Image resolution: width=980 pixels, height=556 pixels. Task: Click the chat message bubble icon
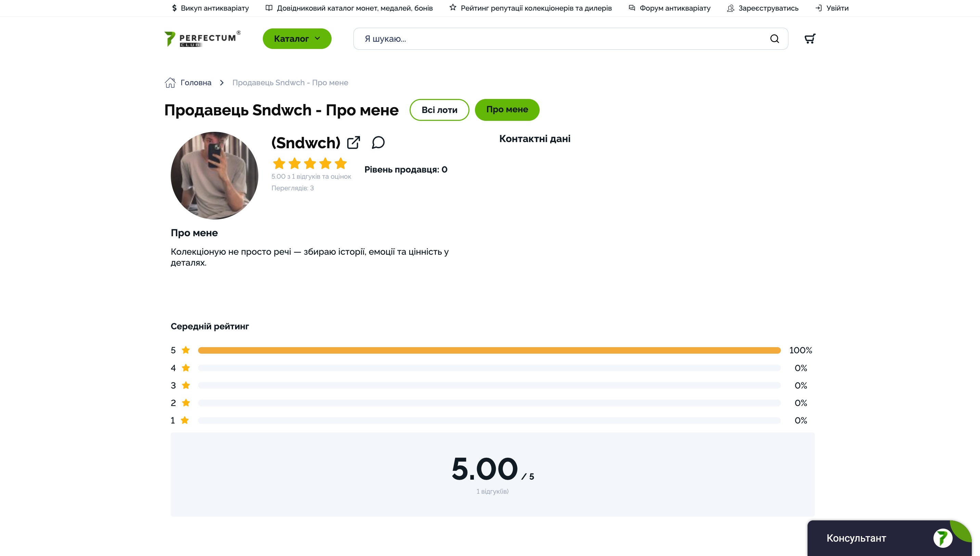378,142
